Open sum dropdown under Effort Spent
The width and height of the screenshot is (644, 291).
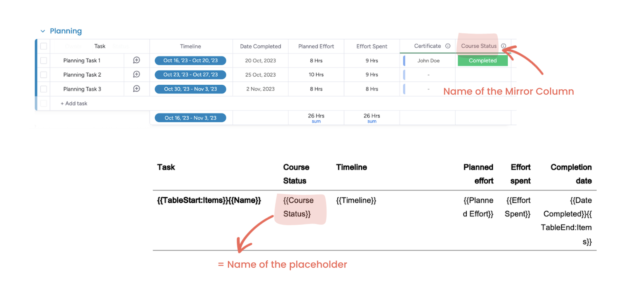click(x=372, y=121)
